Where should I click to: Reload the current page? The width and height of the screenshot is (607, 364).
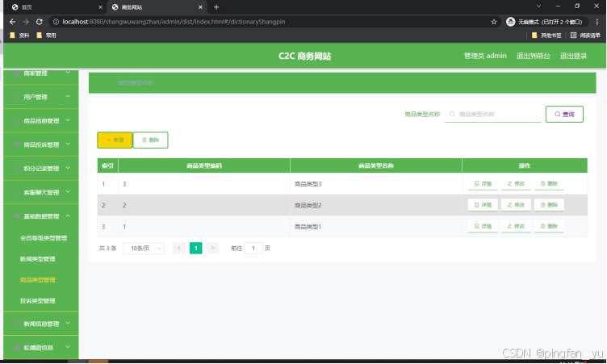[x=39, y=22]
